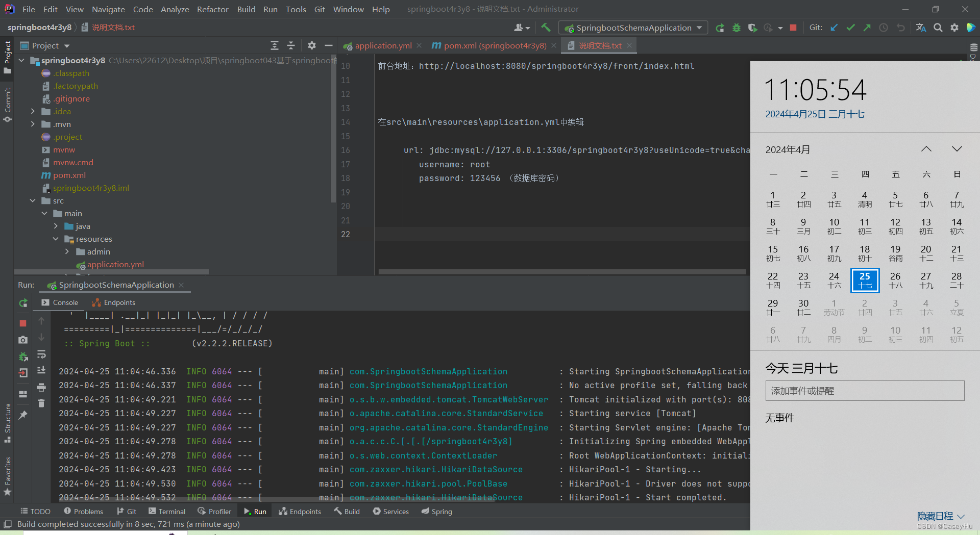This screenshot has height=535, width=980.
Task: Select Console tab in Run panel
Action: (59, 302)
